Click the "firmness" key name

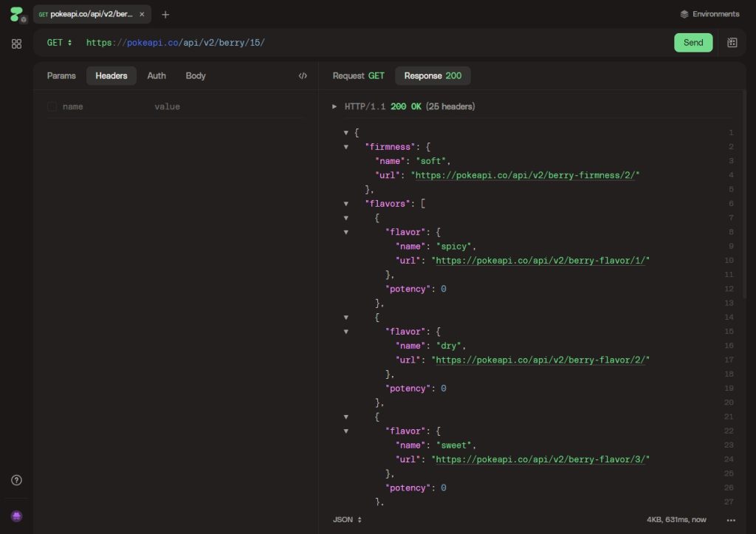point(390,147)
